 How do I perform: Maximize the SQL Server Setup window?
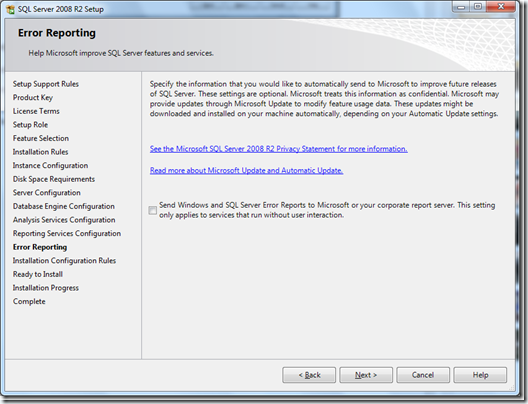477,7
